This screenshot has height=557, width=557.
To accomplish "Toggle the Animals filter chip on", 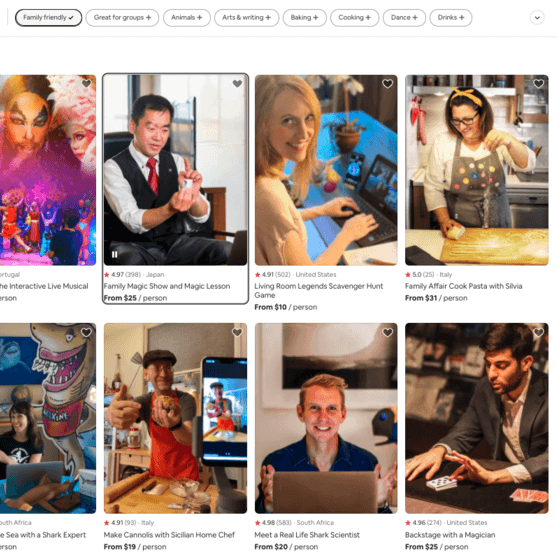I will coord(186,17).
